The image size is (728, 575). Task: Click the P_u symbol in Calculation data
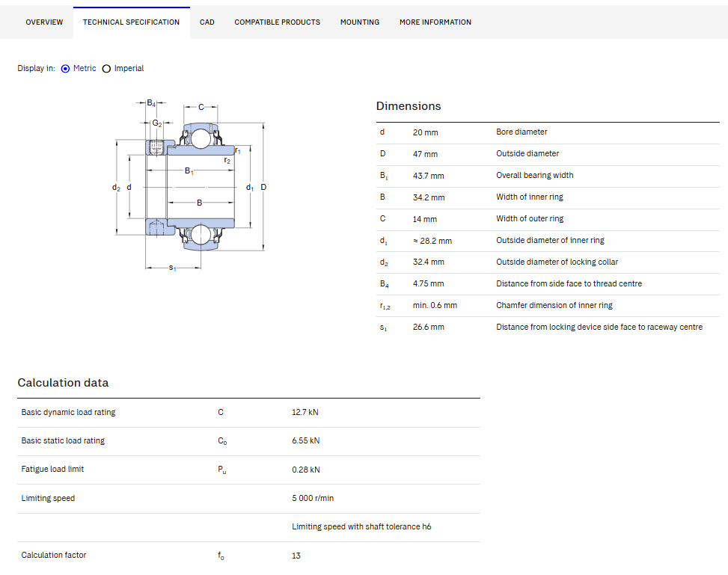(x=222, y=470)
